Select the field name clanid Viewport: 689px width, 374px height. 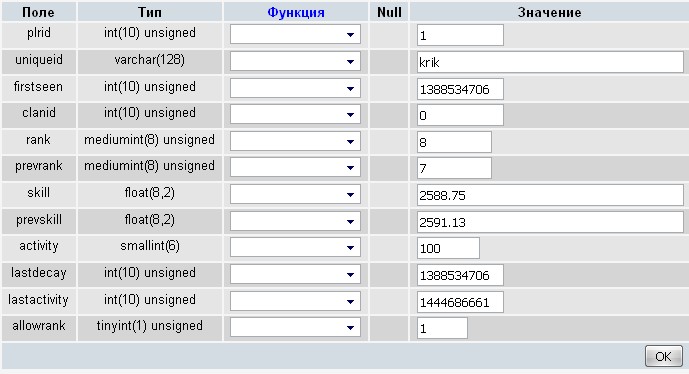[39, 113]
